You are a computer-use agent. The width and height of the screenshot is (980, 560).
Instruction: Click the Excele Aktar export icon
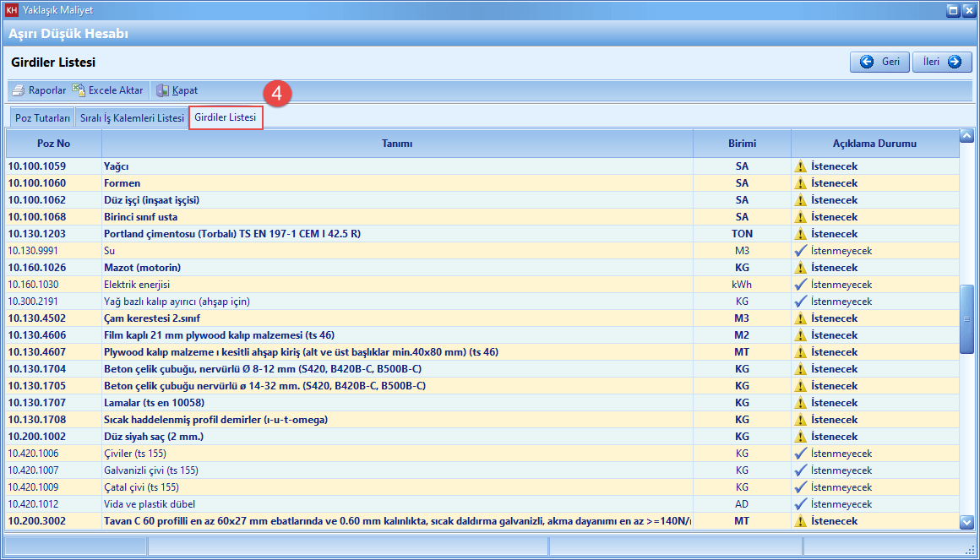coord(79,90)
